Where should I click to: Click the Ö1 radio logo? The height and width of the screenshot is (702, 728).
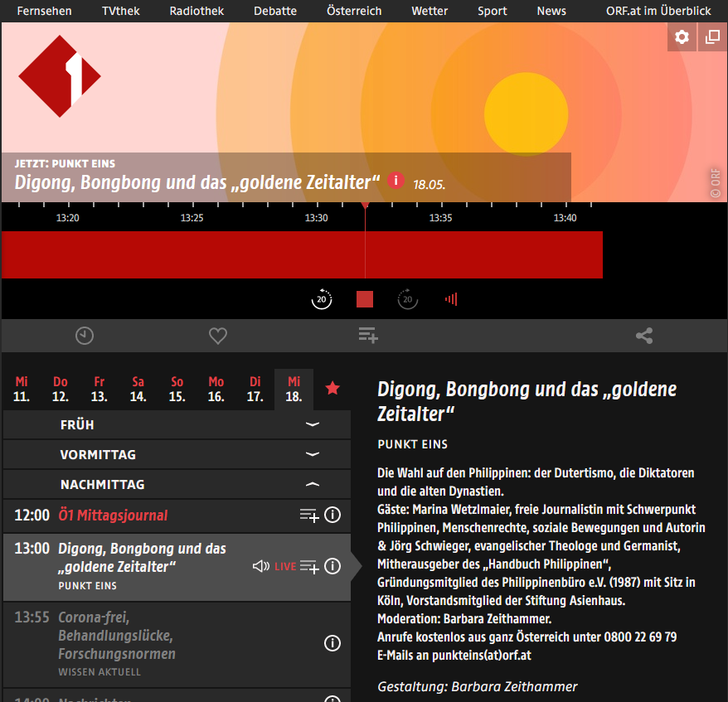tap(60, 76)
